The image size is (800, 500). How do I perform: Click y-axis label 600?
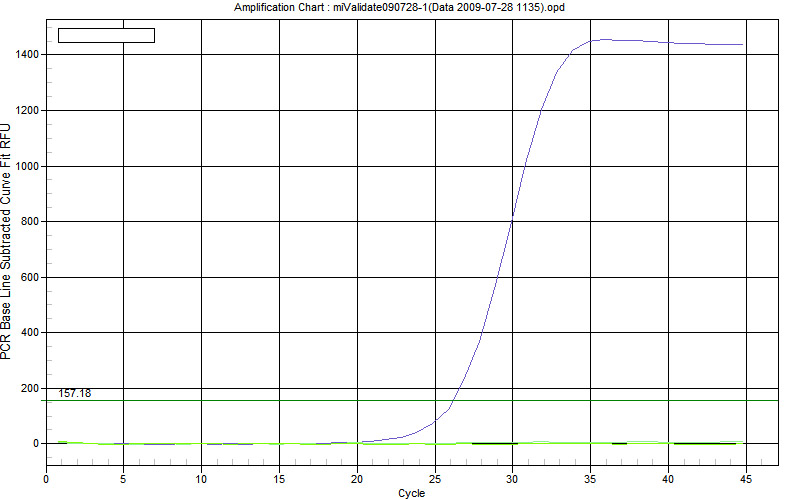[30, 277]
